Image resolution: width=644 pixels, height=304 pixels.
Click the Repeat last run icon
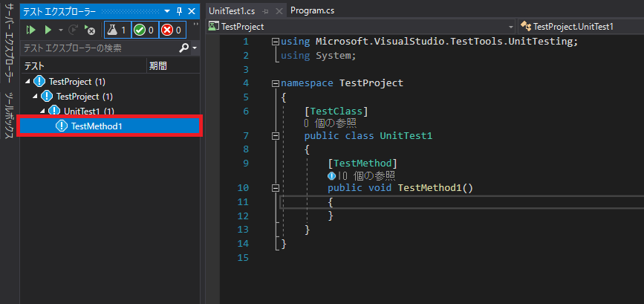tap(74, 30)
